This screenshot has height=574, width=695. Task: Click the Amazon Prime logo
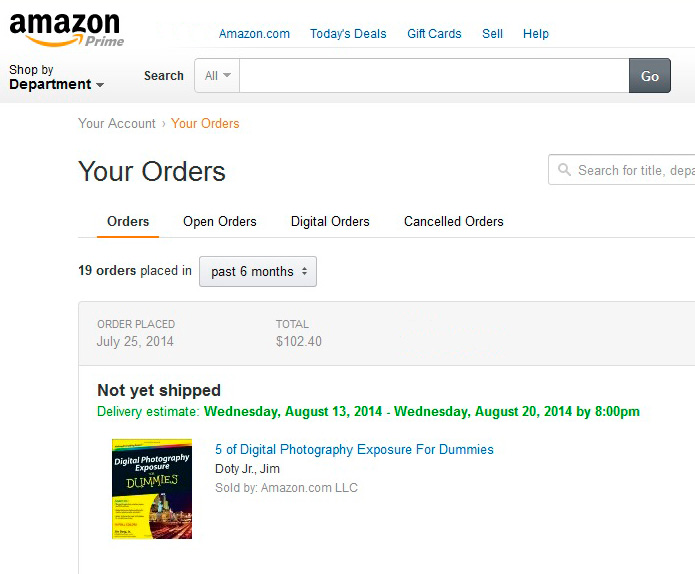coord(66,30)
